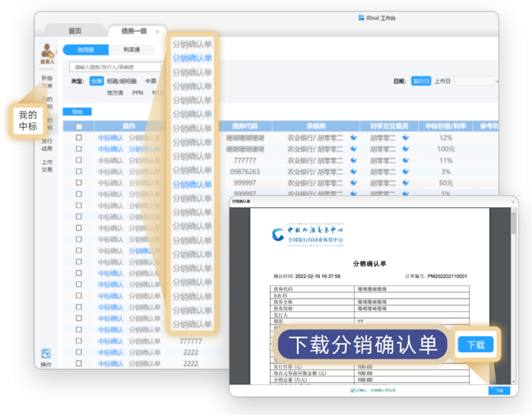
Task: Click counterparty trader chat icon in 50元 row
Action: coord(406,182)
